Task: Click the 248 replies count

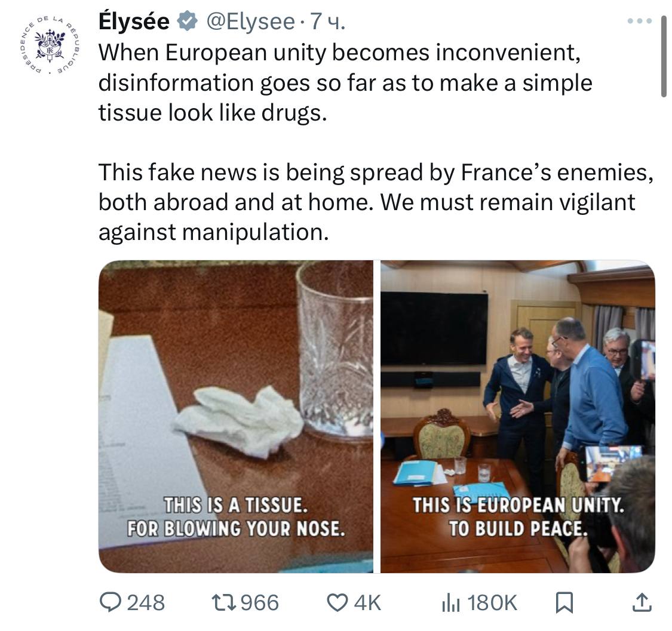Action: click(x=146, y=602)
